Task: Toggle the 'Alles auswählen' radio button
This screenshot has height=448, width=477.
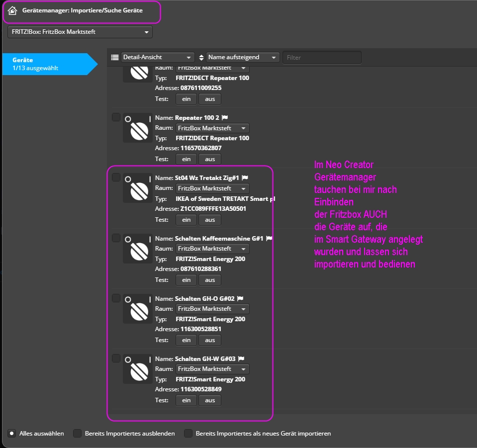Action: point(11,434)
